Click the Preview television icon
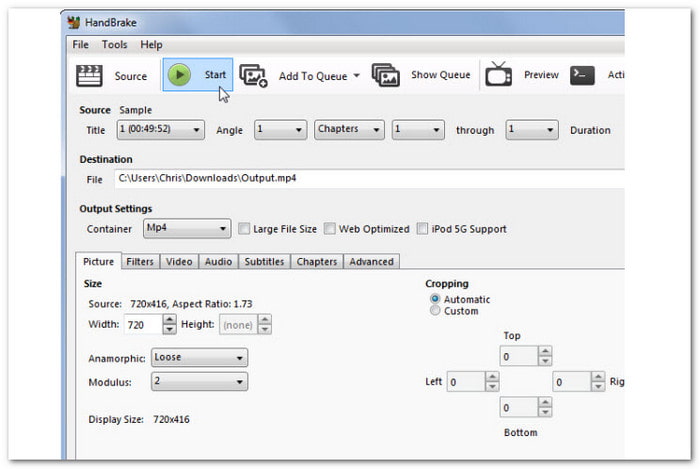Image resolution: width=700 pixels, height=469 pixels. pyautogui.click(x=498, y=75)
